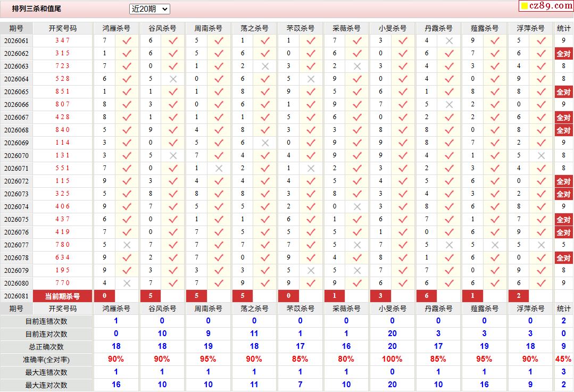Select the current 采薇杀号 red box showing 1
Viewport: 574px width, 392px height.
point(335,296)
